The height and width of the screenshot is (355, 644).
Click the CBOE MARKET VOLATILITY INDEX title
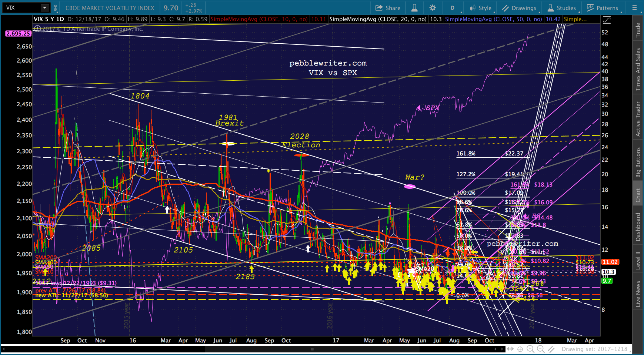[110, 8]
